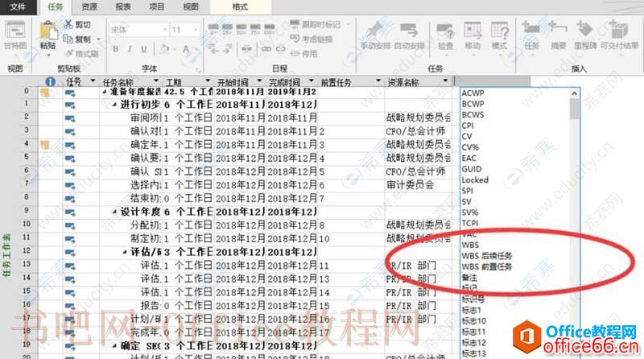Screen dimensions: 644x359
Task: Choose GUID from the field list
Action: tap(472, 169)
